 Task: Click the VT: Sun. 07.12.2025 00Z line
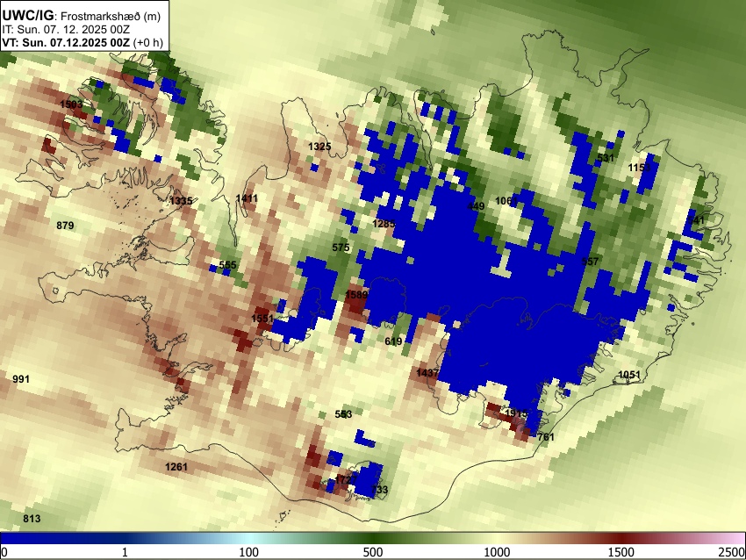coord(82,42)
